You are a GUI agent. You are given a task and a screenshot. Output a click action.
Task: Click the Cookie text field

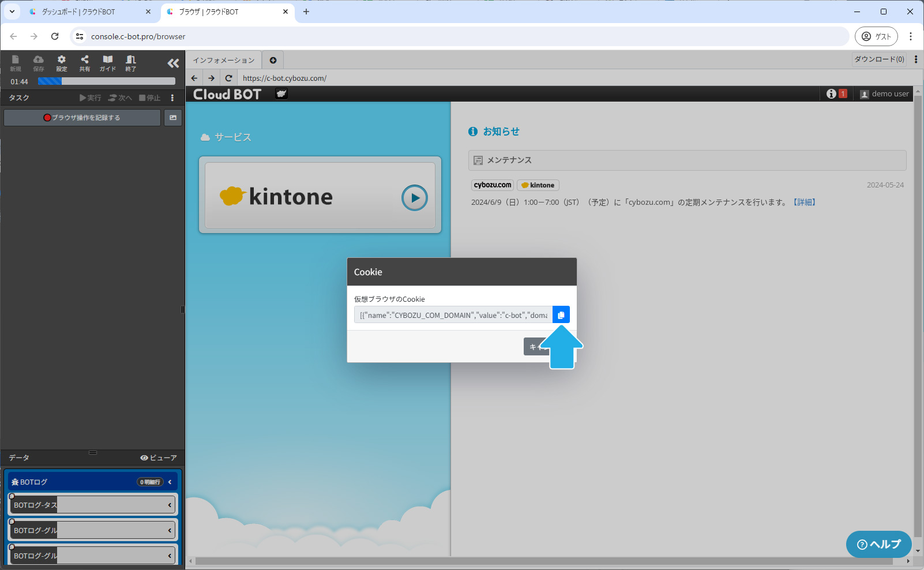point(453,315)
